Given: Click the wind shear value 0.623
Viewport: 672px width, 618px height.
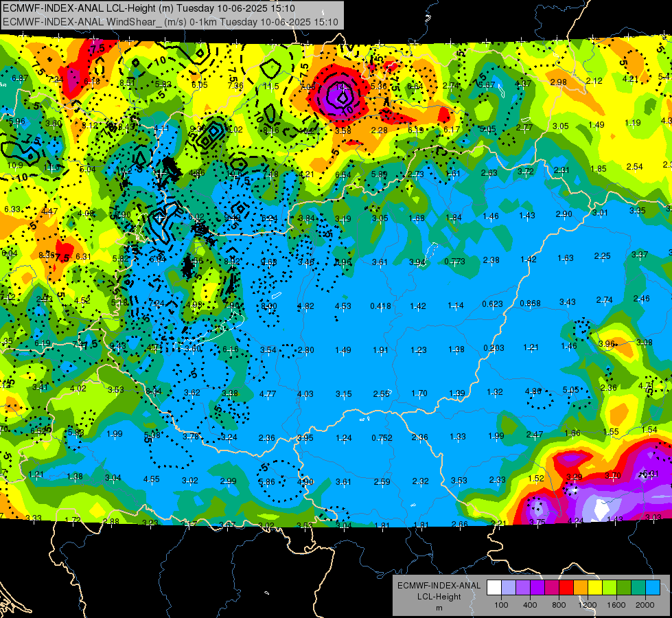Looking at the screenshot, I should click(x=492, y=304).
